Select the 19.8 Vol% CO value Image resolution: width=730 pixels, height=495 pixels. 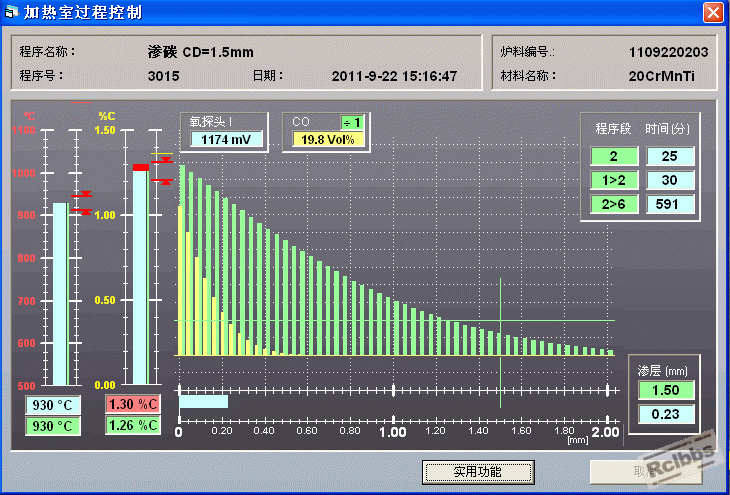click(x=328, y=139)
